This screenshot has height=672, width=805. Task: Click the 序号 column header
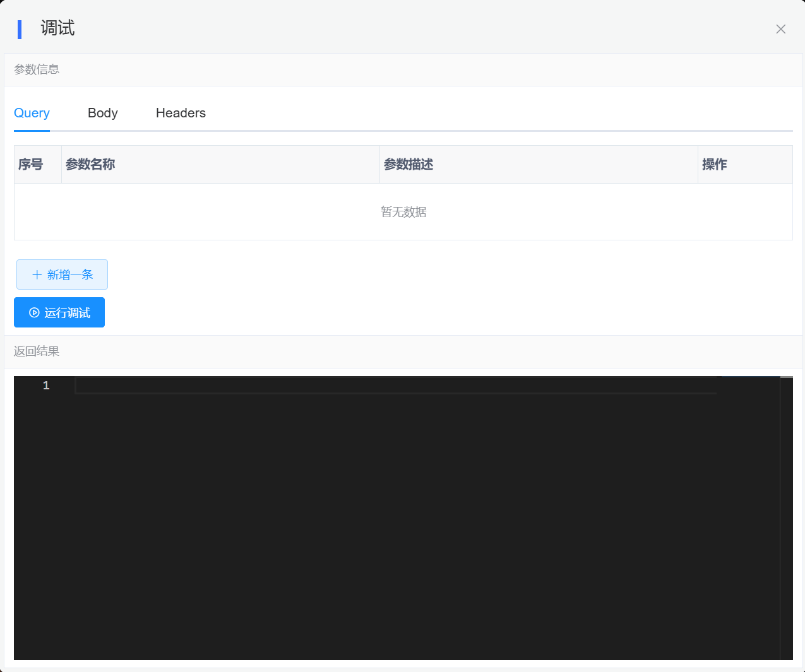point(30,165)
